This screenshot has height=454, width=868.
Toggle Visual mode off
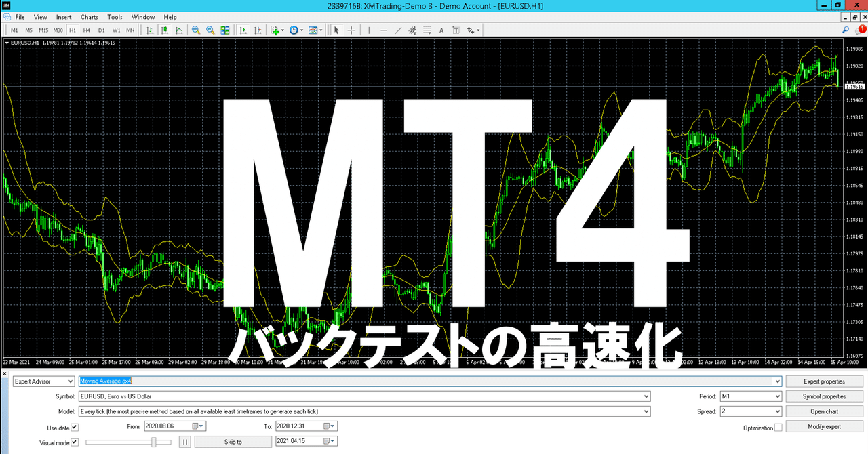click(x=75, y=442)
